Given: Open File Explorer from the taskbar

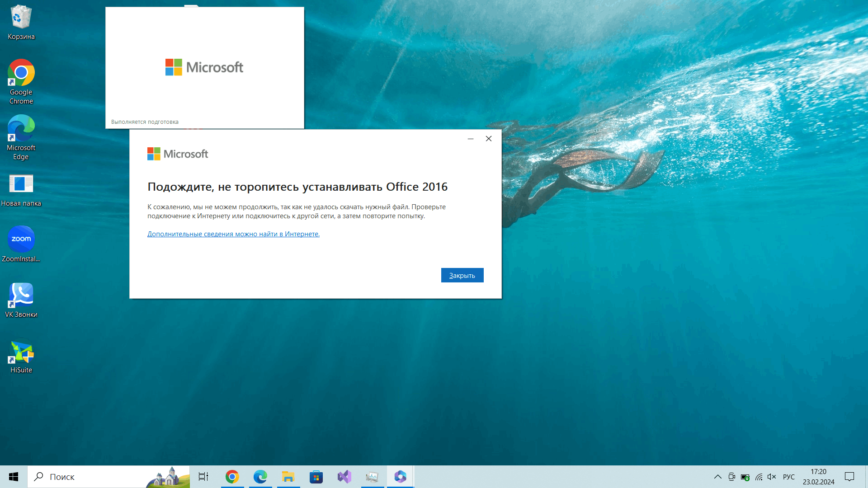Looking at the screenshot, I should click(x=288, y=477).
